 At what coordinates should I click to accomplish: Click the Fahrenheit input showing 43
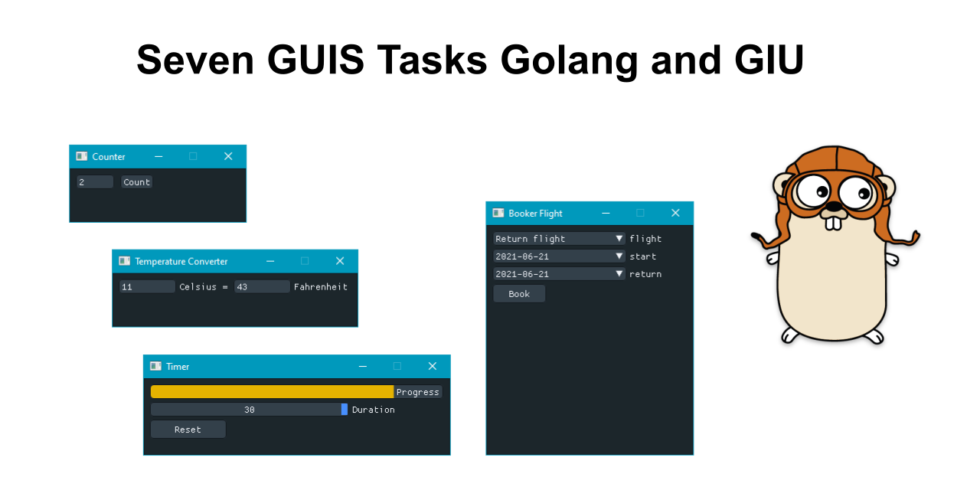click(261, 286)
